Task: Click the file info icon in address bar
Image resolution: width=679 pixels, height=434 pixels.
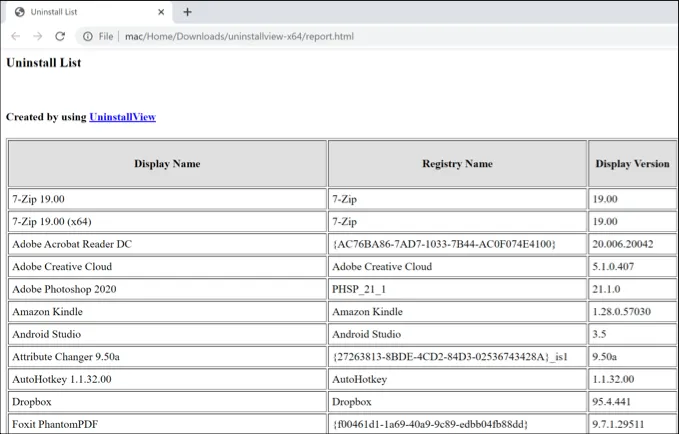Action: point(87,36)
